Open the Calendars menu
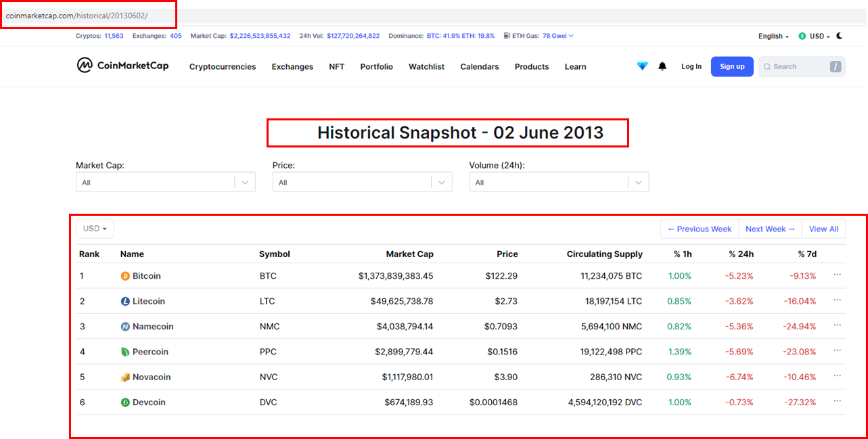The width and height of the screenshot is (868, 439). (480, 66)
